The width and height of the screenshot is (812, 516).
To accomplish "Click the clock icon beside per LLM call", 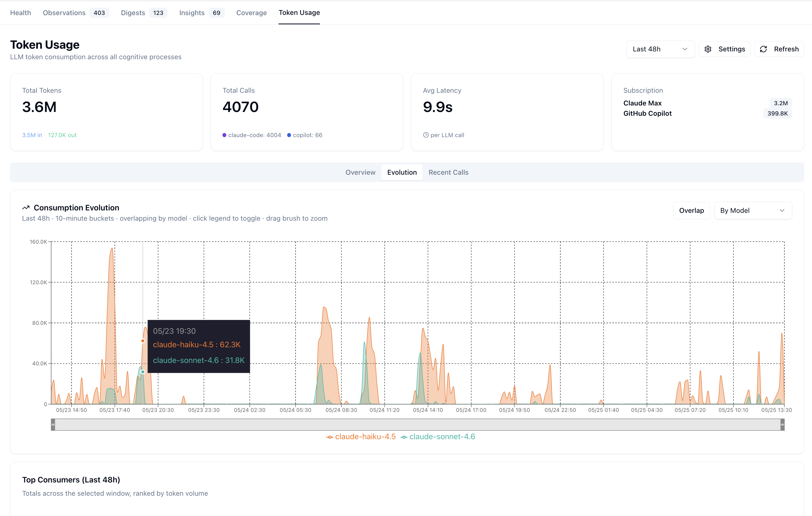I will [x=426, y=135].
